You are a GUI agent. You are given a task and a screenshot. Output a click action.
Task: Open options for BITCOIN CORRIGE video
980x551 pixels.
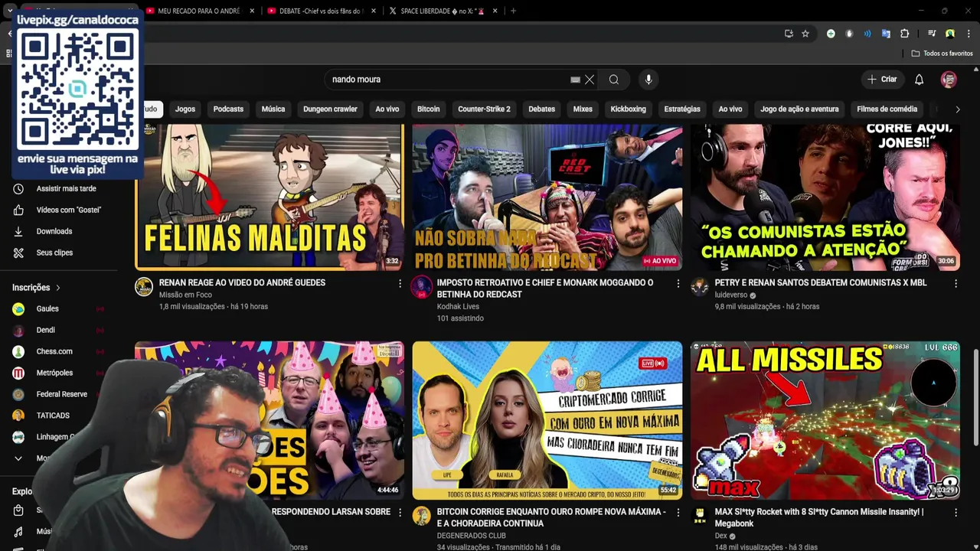[678, 512]
